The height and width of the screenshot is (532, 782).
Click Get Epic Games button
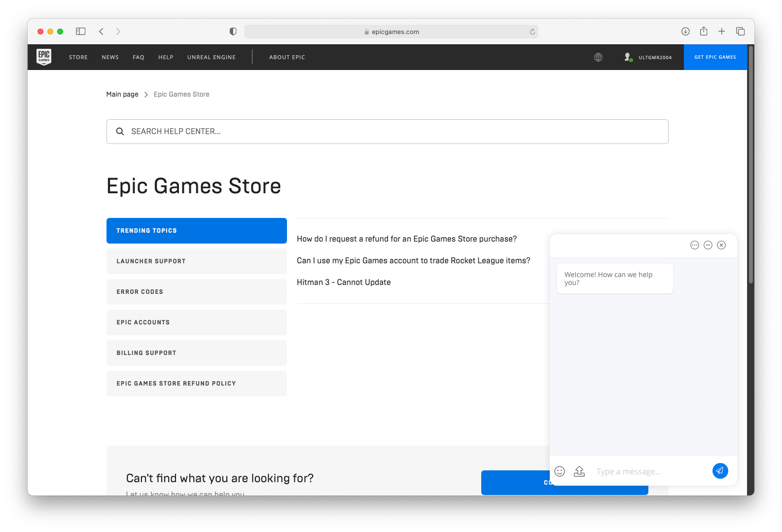(x=715, y=57)
